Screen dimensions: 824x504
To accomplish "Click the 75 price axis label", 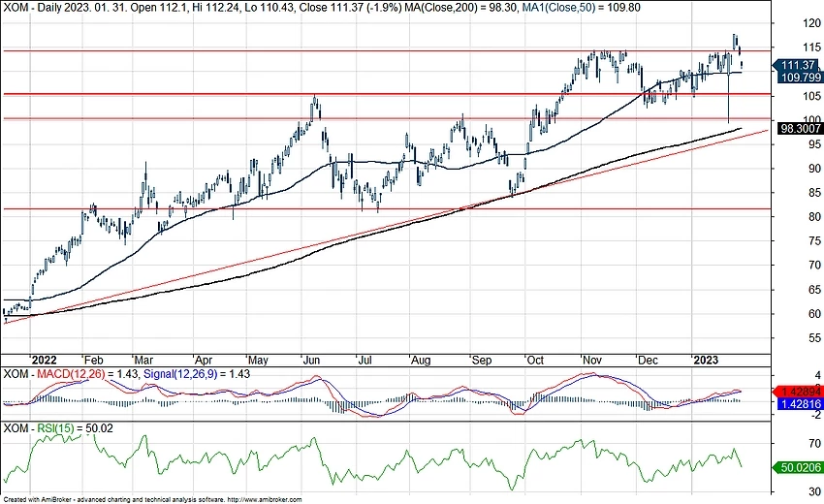I will pyautogui.click(x=814, y=240).
